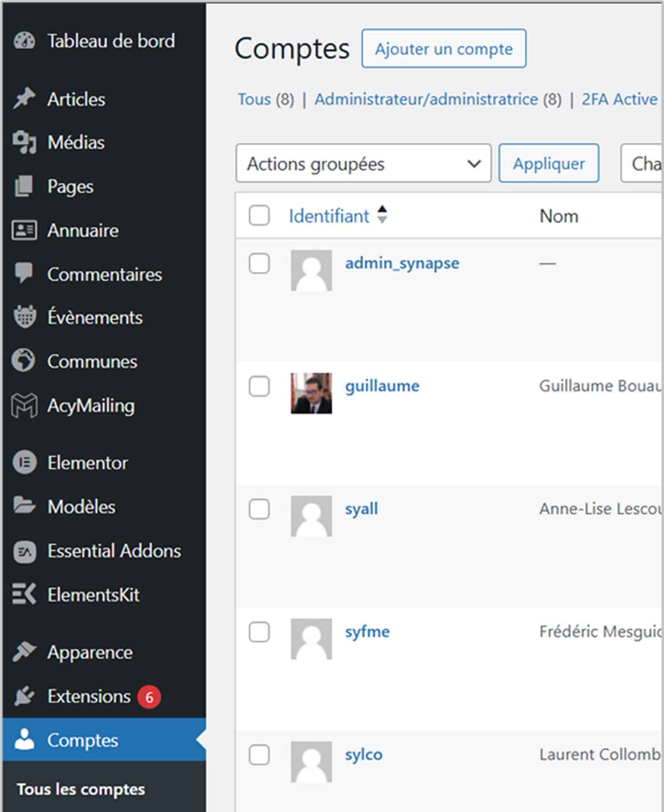Go to Articles in the sidebar
Viewport: 664px width, 812px height.
[x=104, y=99]
